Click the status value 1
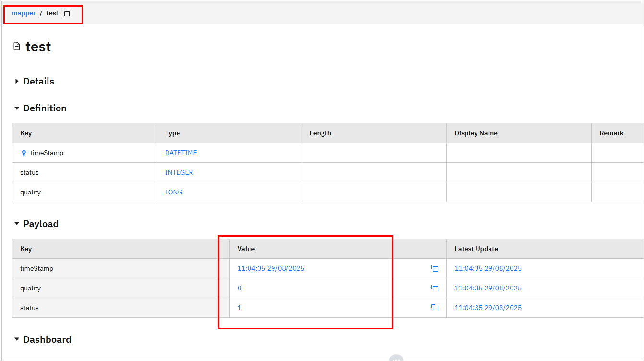The height and width of the screenshot is (361, 644). 239,308
